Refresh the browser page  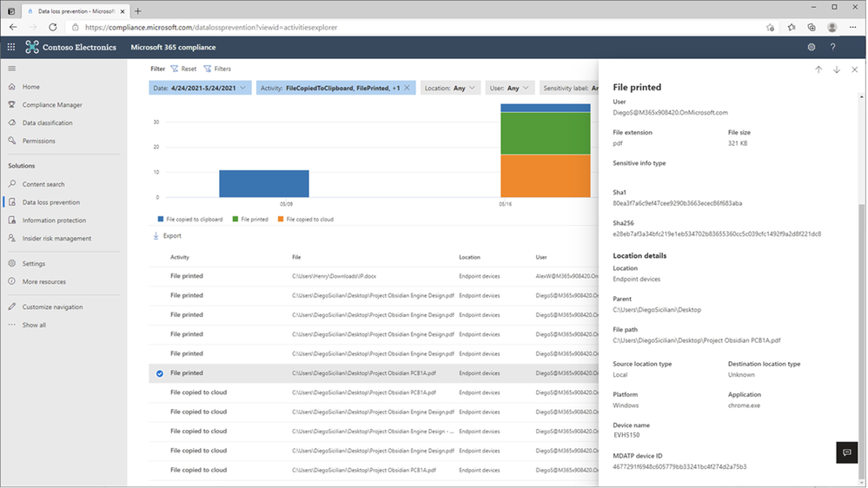click(53, 27)
